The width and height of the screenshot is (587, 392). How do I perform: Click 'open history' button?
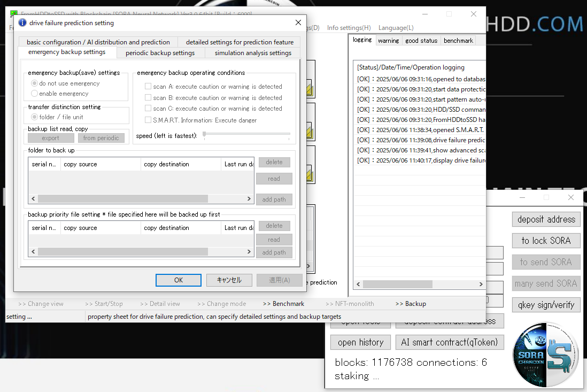(360, 342)
